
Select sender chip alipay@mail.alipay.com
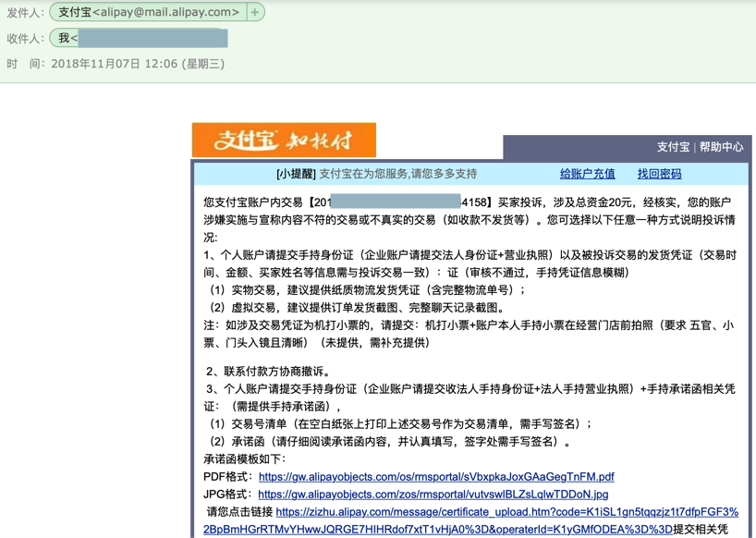click(x=149, y=12)
